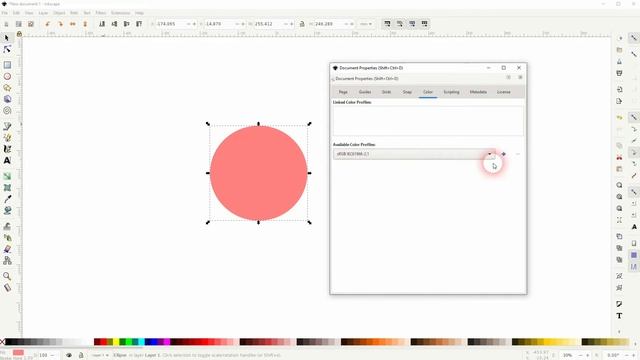
Task: Increase Height value
Action: click(352, 24)
